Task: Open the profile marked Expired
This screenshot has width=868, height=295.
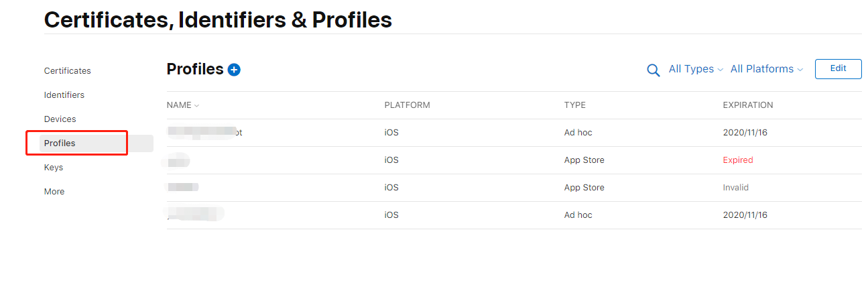Action: [x=514, y=160]
